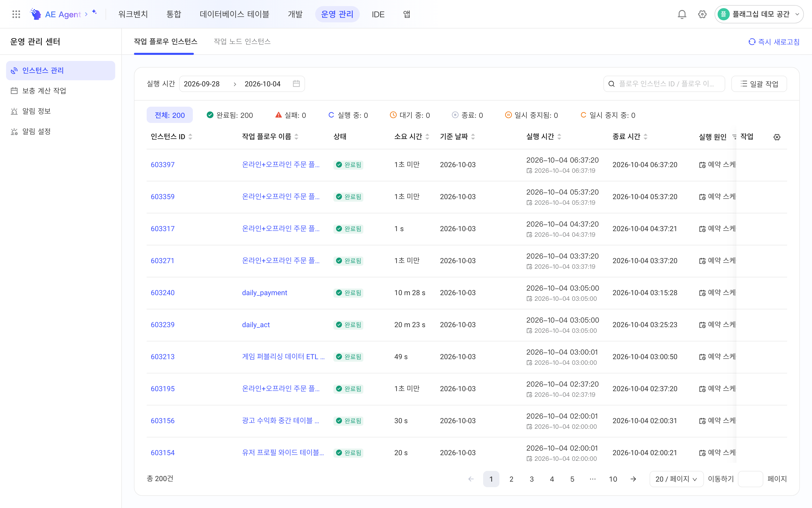Click the 이동하기 page number input
The image size is (812, 508).
point(750,479)
